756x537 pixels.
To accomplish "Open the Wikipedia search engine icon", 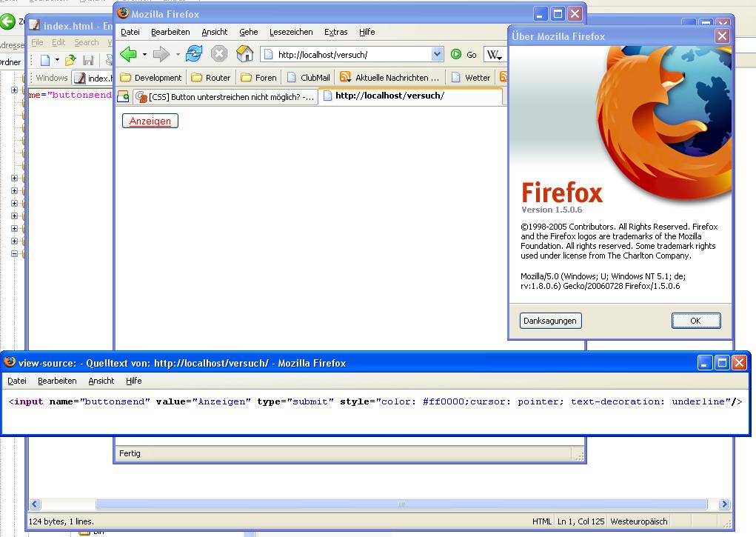I will click(494, 55).
